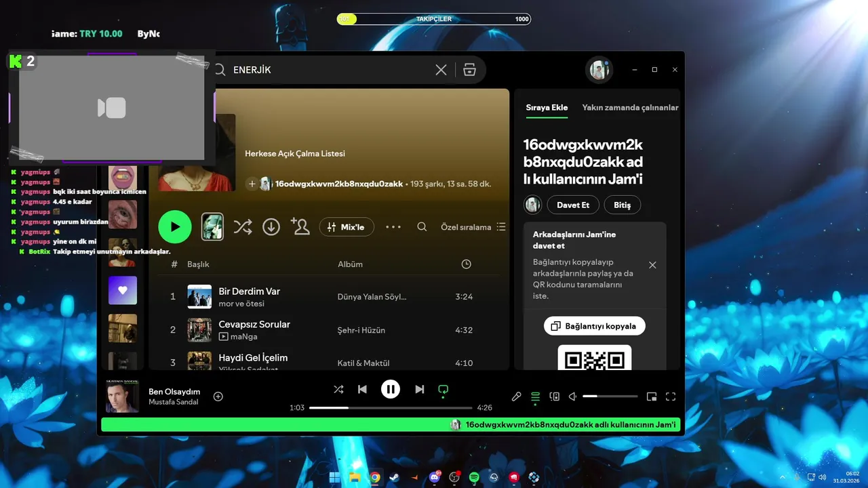Switch to Sıraya Ekle tab

click(x=547, y=108)
